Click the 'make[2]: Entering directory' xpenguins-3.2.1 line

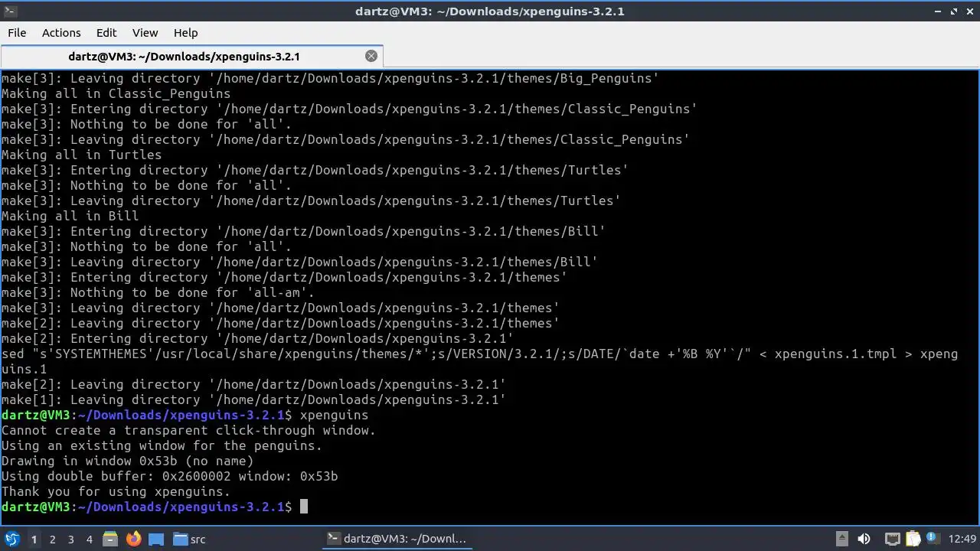(x=257, y=338)
